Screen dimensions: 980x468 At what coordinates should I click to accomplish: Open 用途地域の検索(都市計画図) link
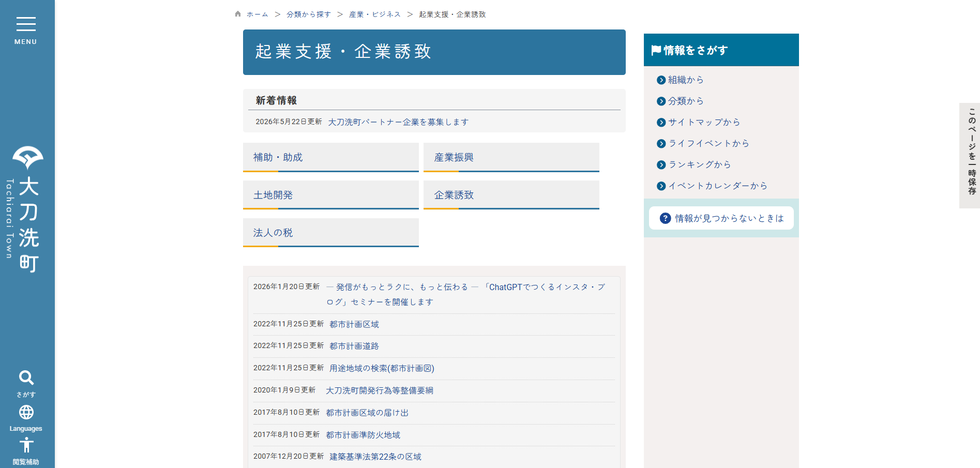click(382, 368)
